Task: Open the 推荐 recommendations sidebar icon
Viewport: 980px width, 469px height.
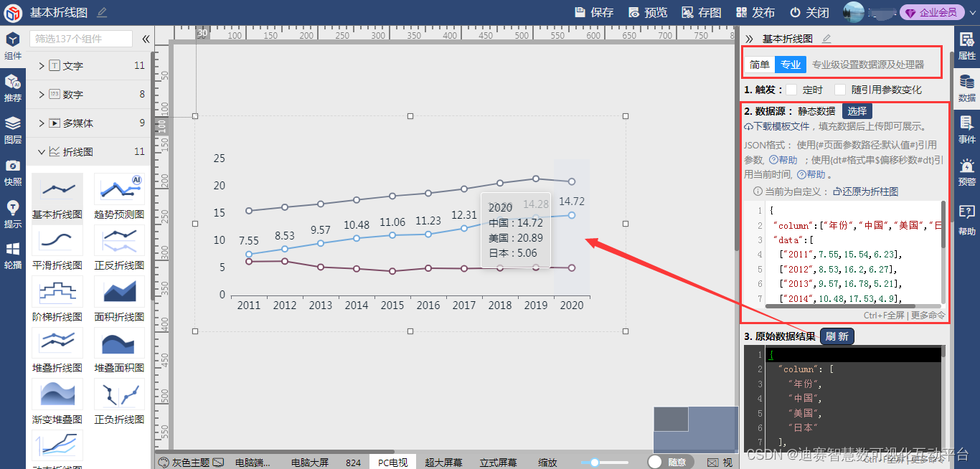Action: tap(13, 88)
